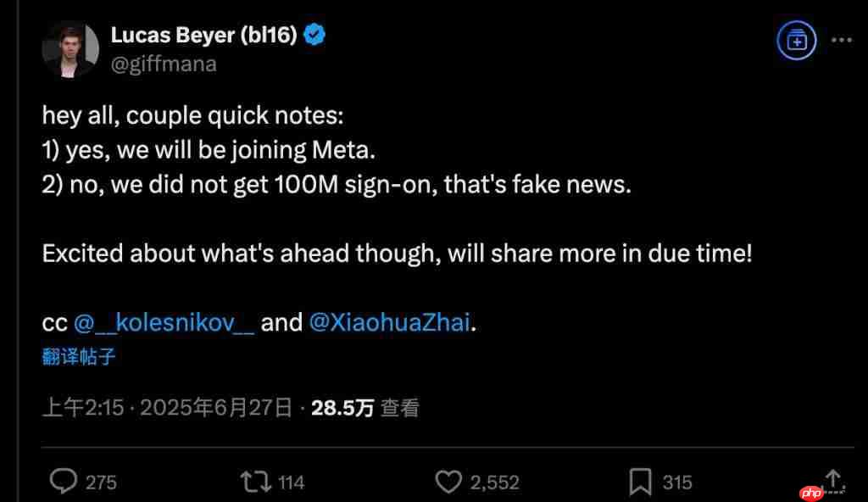This screenshot has width=868, height=502.
Task: View the 28.5万 查看 view count
Action: pos(365,408)
